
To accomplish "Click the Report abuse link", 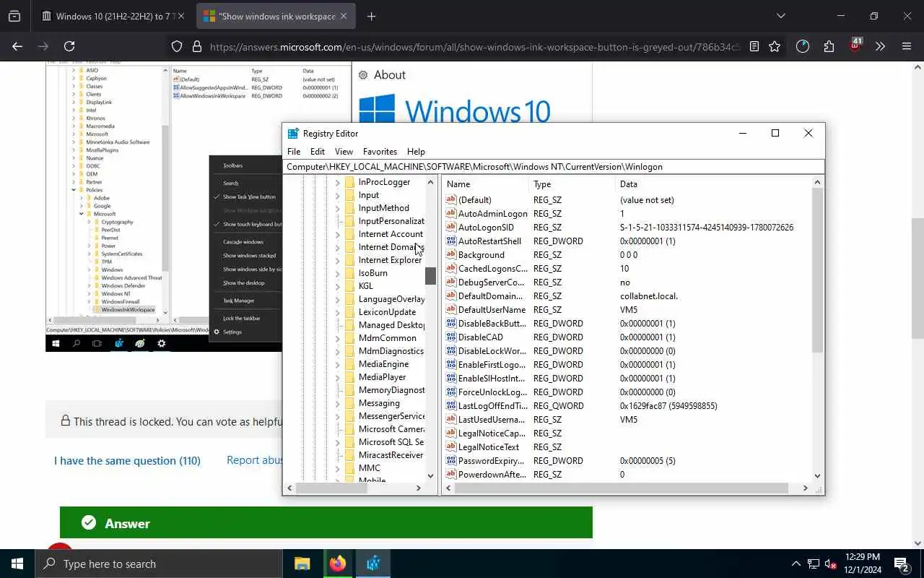I will tap(255, 460).
